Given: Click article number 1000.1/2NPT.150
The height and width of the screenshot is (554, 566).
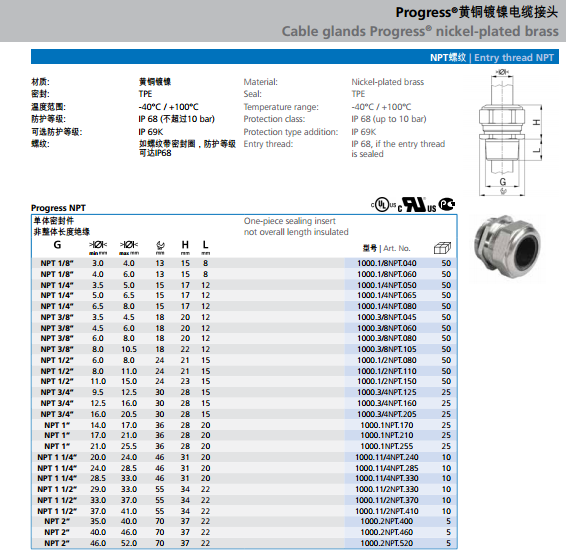Looking at the screenshot, I should [387, 381].
